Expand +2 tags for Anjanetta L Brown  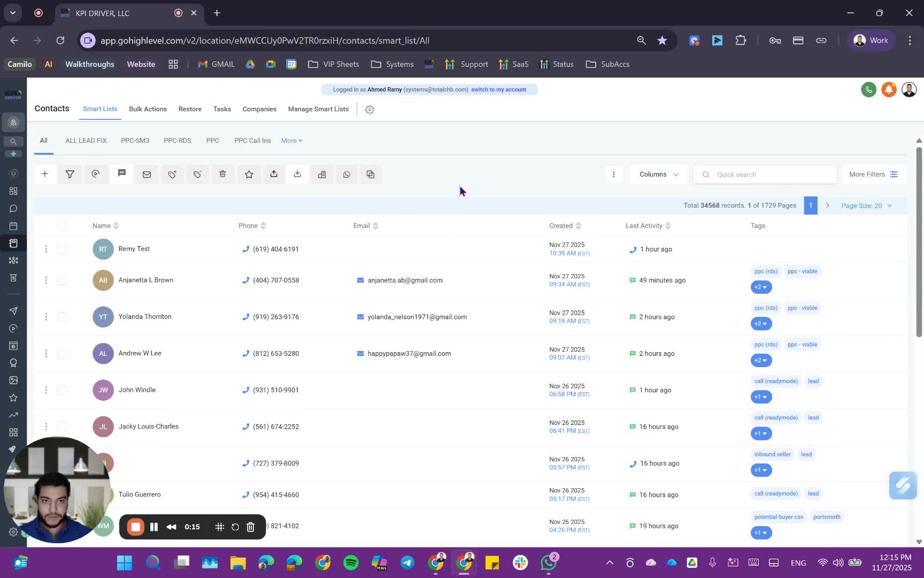(761, 287)
